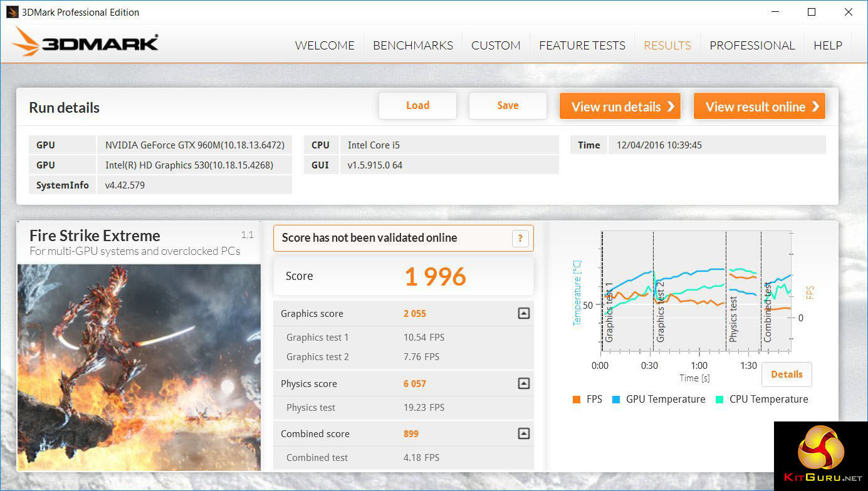Click View run details button
The height and width of the screenshot is (491, 868).
[620, 106]
